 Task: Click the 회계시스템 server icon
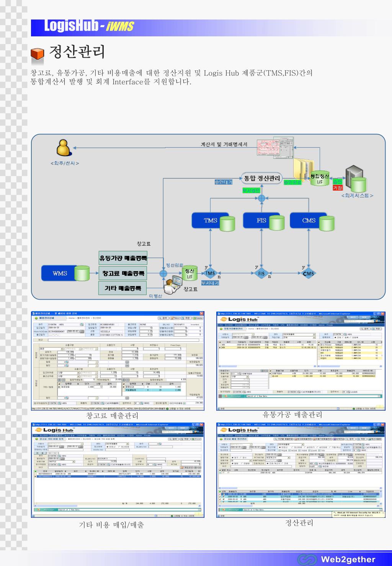pyautogui.click(x=356, y=179)
